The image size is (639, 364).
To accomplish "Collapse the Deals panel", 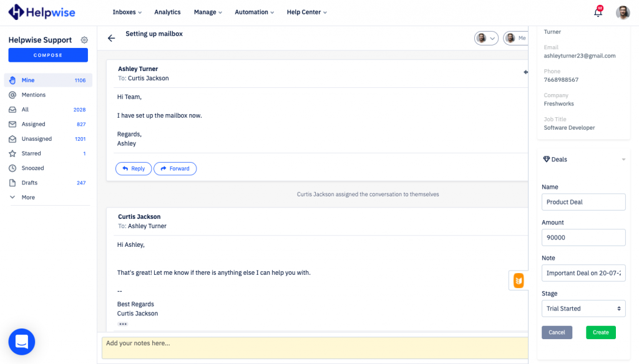I will [x=623, y=160].
